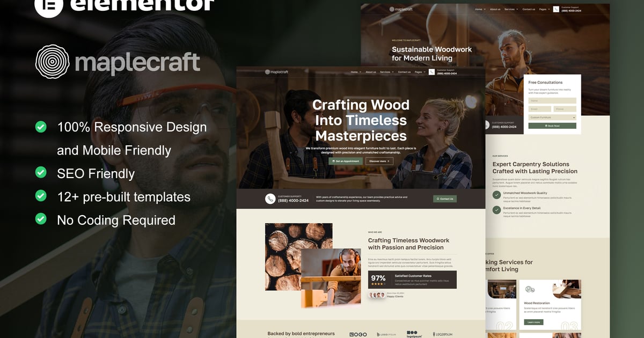The height and width of the screenshot is (338, 644).
Task: Click the Get an Appointment button
Action: (x=345, y=161)
